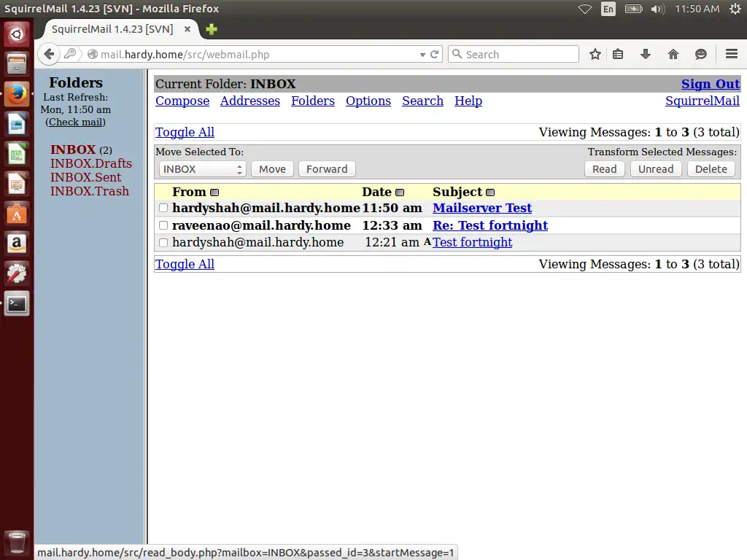This screenshot has width=747, height=560.
Task: Open the Trash in the launcher
Action: tap(16, 542)
